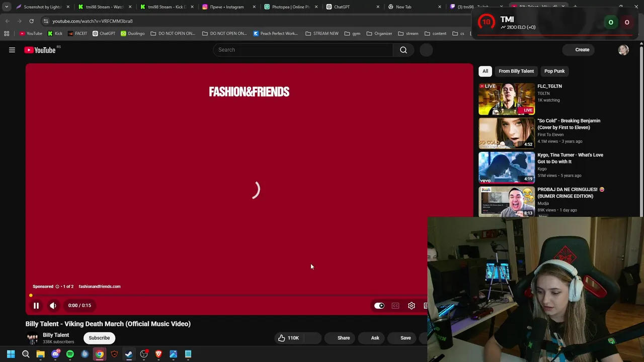This screenshot has height=362, width=644.
Task: Open the YouTube guide hamburger menu
Action: [x=12, y=50]
